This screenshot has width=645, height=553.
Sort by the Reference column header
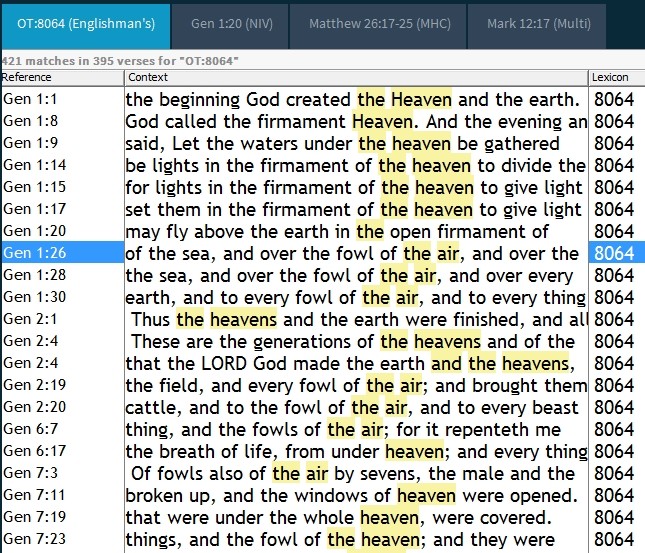[x=62, y=77]
